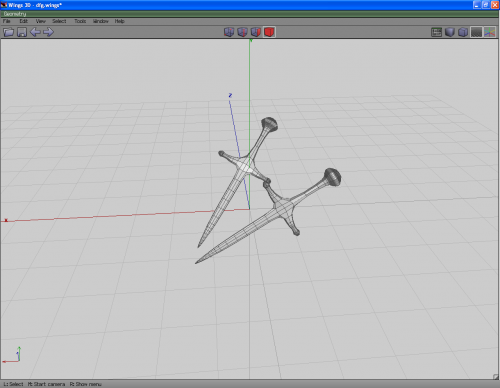Image resolution: width=500 pixels, height=388 pixels.
Task: Toggle axes visibility icon
Action: click(490, 32)
